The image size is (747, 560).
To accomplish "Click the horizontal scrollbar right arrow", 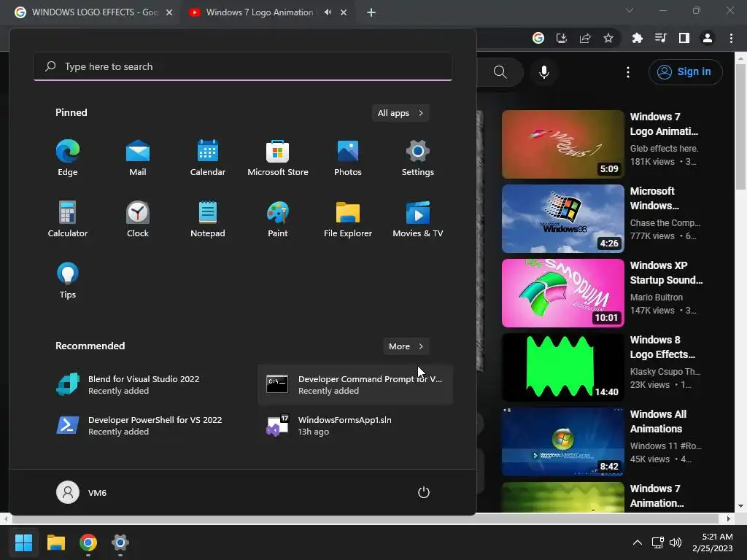I will coord(729,518).
